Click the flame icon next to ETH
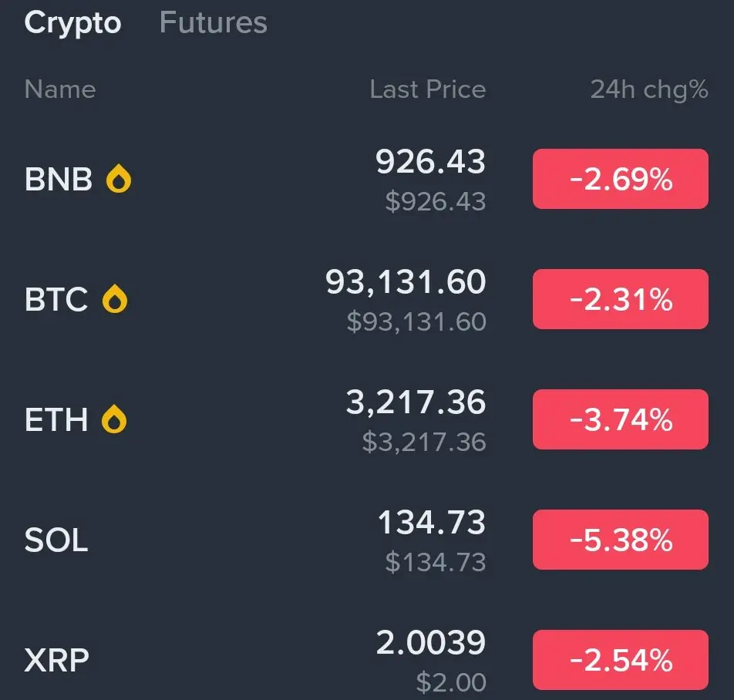The height and width of the screenshot is (700, 734). pyautogui.click(x=115, y=420)
